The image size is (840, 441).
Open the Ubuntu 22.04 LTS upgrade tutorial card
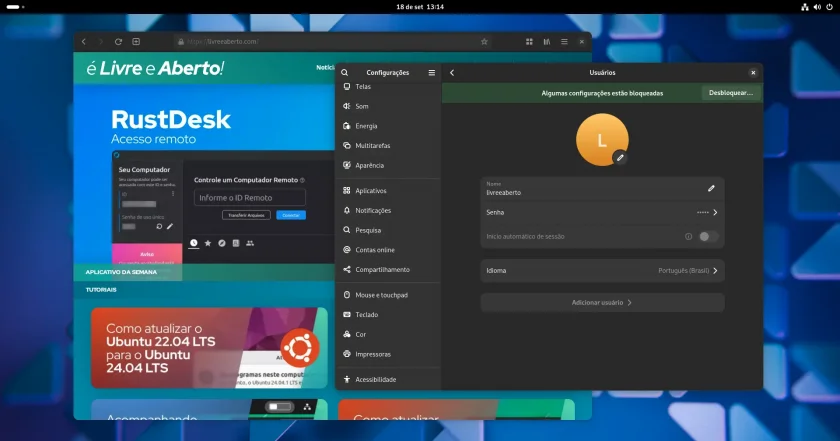(209, 348)
